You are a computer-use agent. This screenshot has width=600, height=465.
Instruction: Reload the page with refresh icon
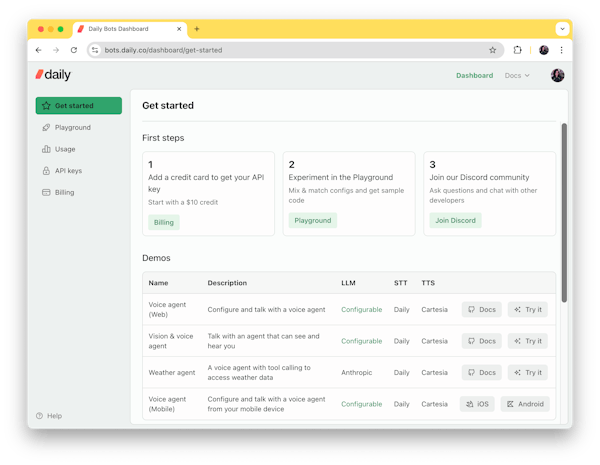(74, 50)
